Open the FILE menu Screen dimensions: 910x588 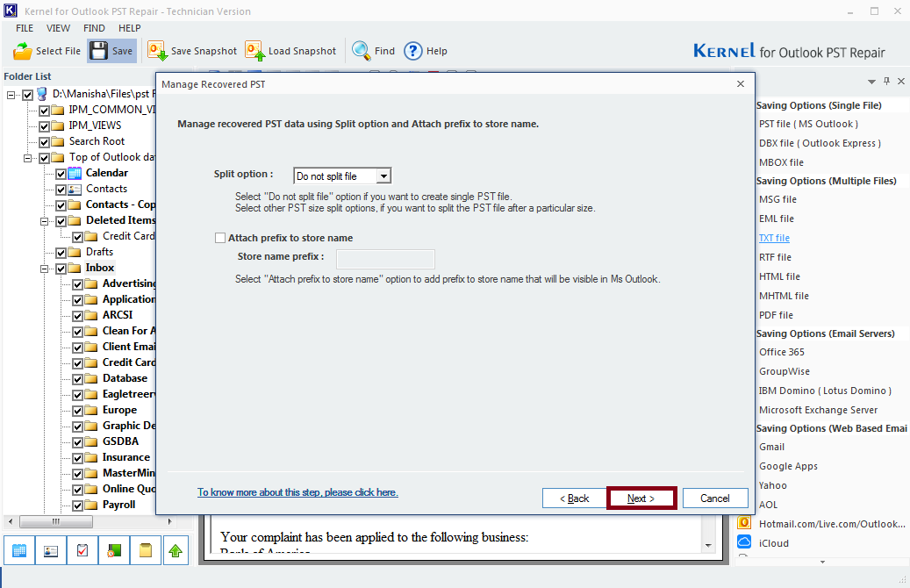pos(25,28)
